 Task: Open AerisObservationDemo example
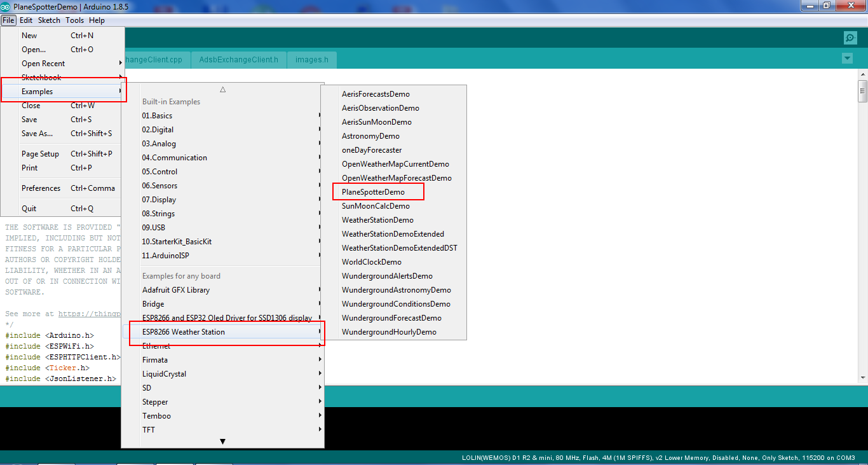coord(394,108)
